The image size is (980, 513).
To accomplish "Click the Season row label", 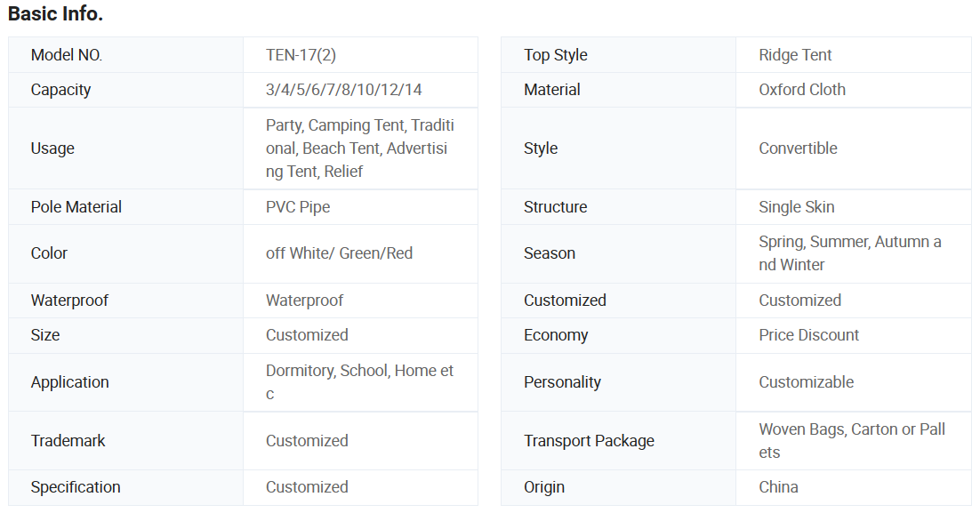I will click(x=549, y=253).
